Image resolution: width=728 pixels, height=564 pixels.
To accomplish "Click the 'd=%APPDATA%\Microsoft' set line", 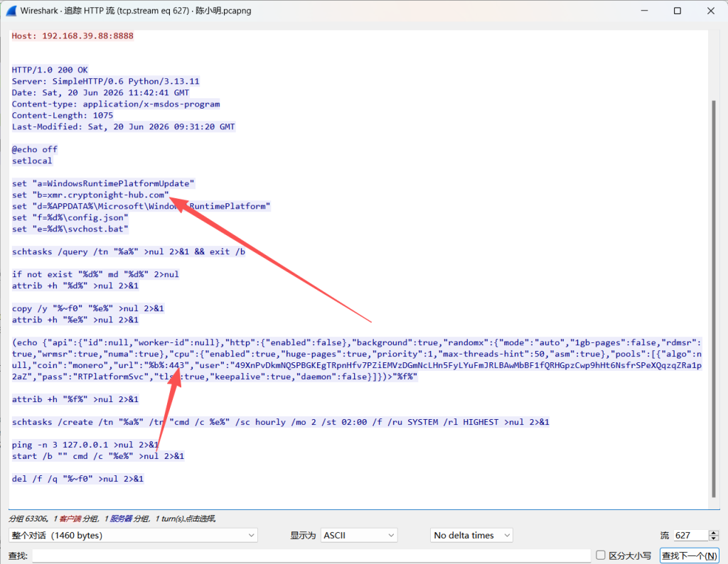I will click(x=141, y=206).
